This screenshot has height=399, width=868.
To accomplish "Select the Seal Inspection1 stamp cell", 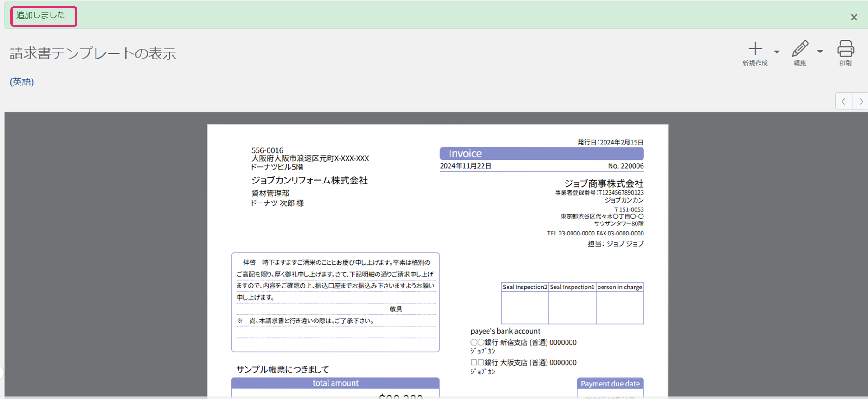I will coord(572,307).
